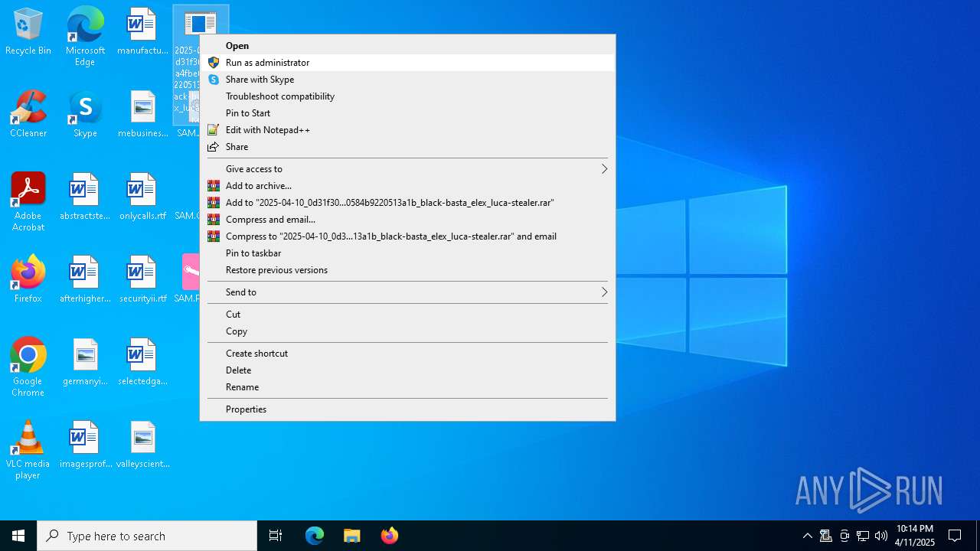The image size is (980, 551).
Task: Choose Add to archive...
Action: (407, 186)
